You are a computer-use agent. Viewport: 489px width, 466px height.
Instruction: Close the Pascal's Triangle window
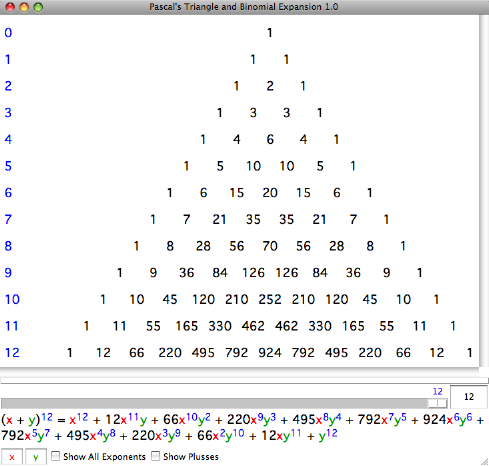pos(10,7)
